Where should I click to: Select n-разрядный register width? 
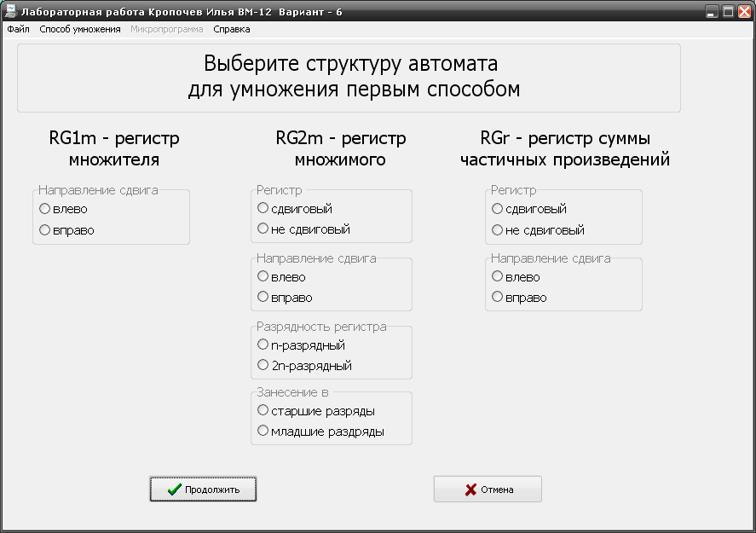302,345
